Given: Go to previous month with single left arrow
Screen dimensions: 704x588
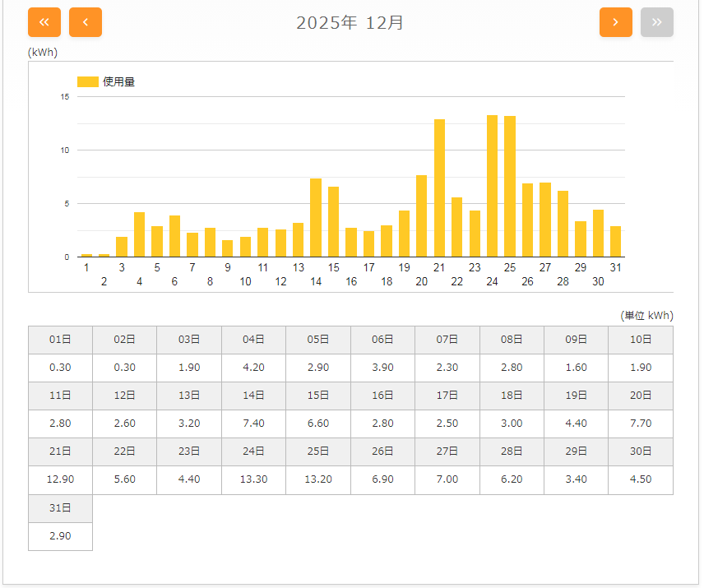Looking at the screenshot, I should point(86,22).
